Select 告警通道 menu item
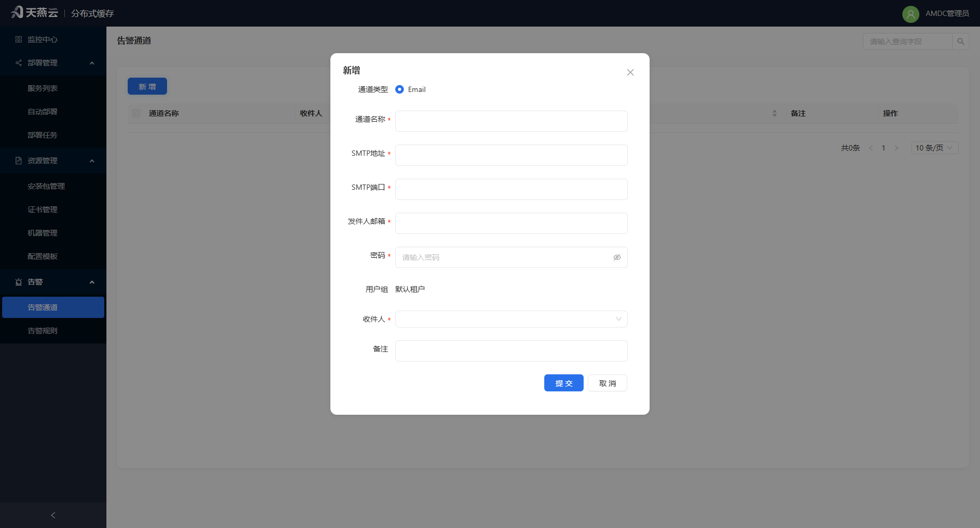Screen dimensions: 980x528 coord(53,307)
